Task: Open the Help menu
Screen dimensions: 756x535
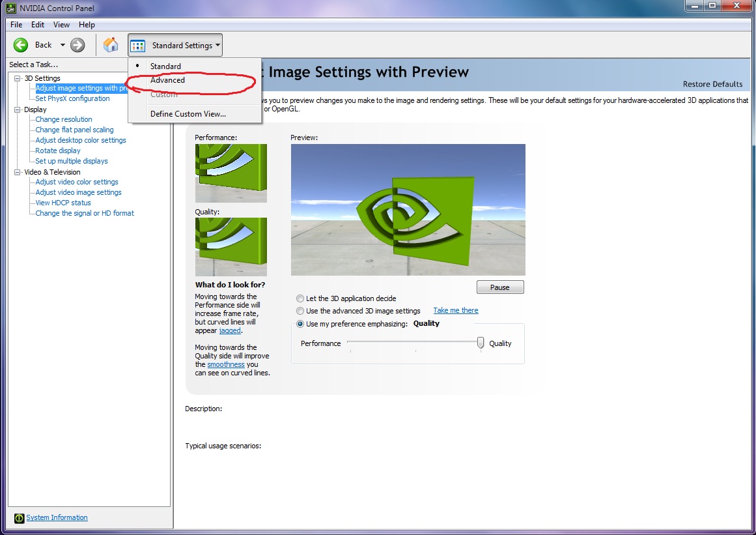Action: (87, 25)
